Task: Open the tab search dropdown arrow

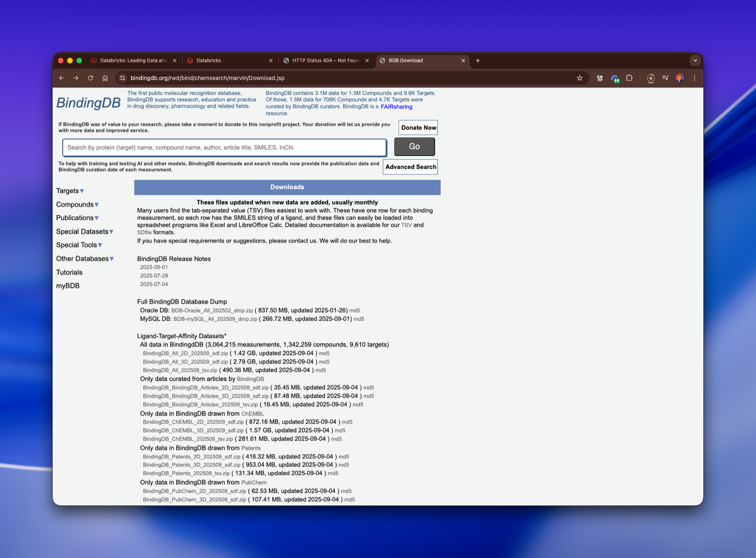Action: pos(695,60)
